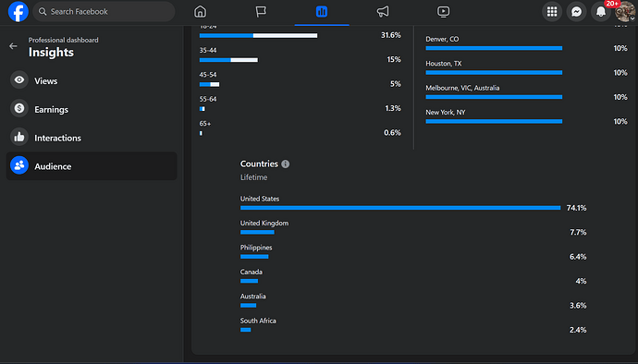Click the South Africa label

pos(258,321)
